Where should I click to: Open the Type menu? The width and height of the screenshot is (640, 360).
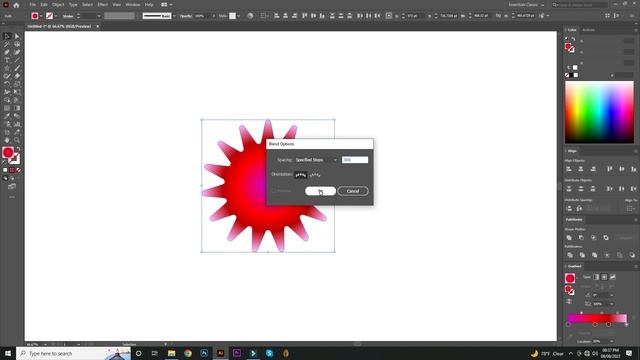(73, 5)
